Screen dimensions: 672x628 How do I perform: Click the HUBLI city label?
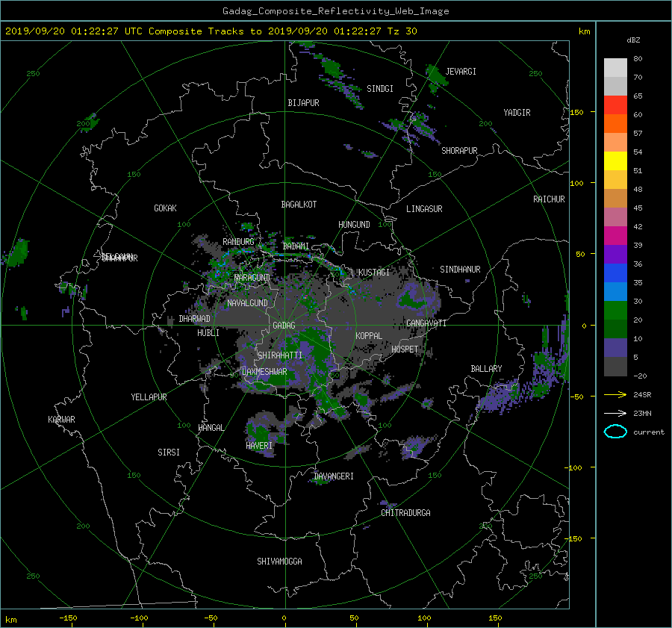pos(208,333)
